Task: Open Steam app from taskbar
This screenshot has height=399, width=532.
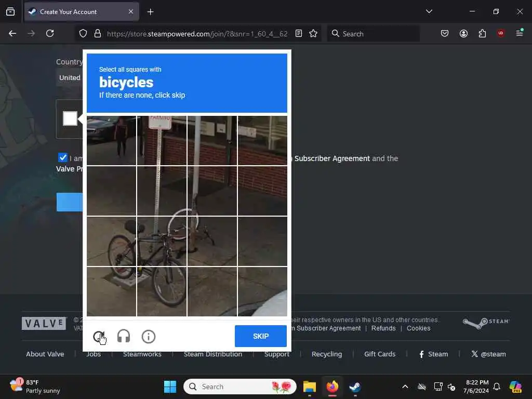Action: (x=355, y=387)
